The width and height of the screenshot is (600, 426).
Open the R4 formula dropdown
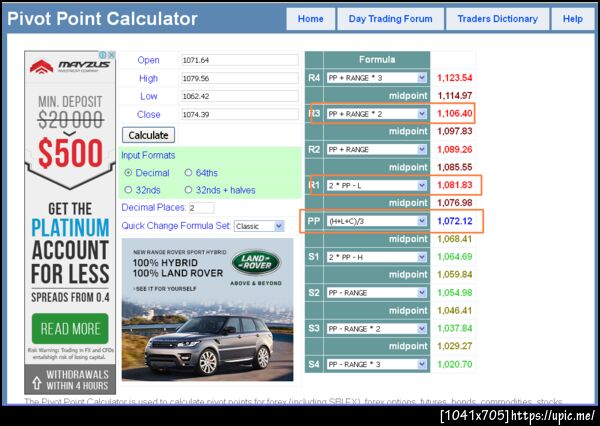click(377, 78)
